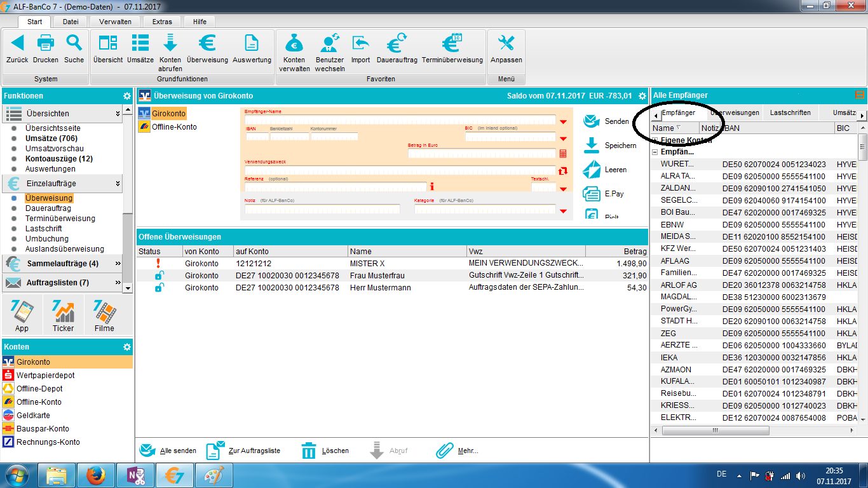Click the Senden button
868x488 pixels.
pos(606,121)
